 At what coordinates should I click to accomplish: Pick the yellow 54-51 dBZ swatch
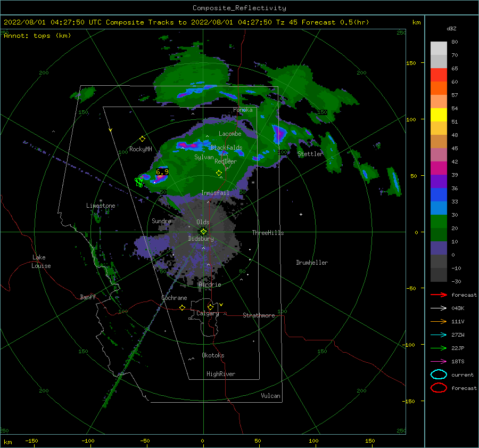tap(439, 115)
